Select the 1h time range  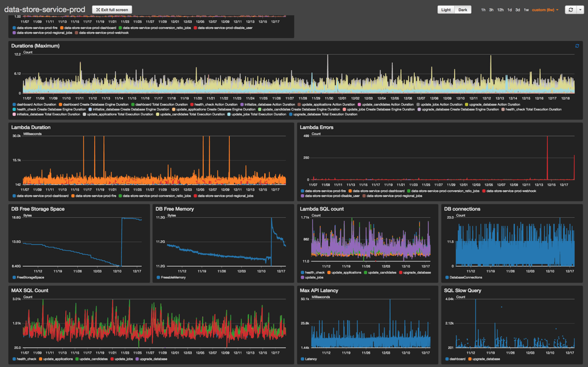click(483, 10)
